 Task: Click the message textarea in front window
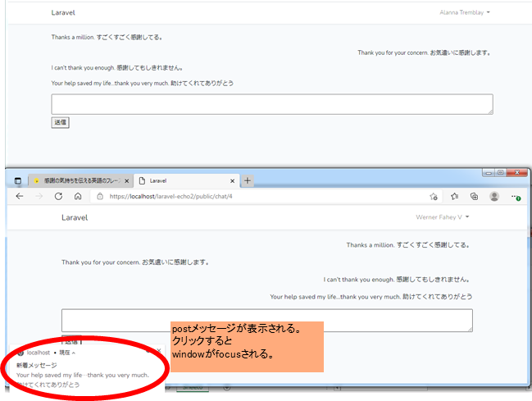(x=267, y=320)
